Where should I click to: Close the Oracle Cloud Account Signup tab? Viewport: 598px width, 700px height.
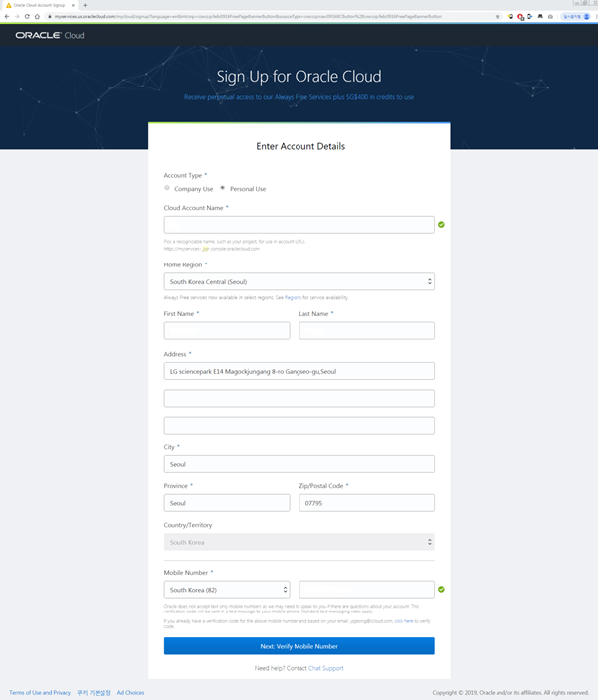(x=73, y=5)
